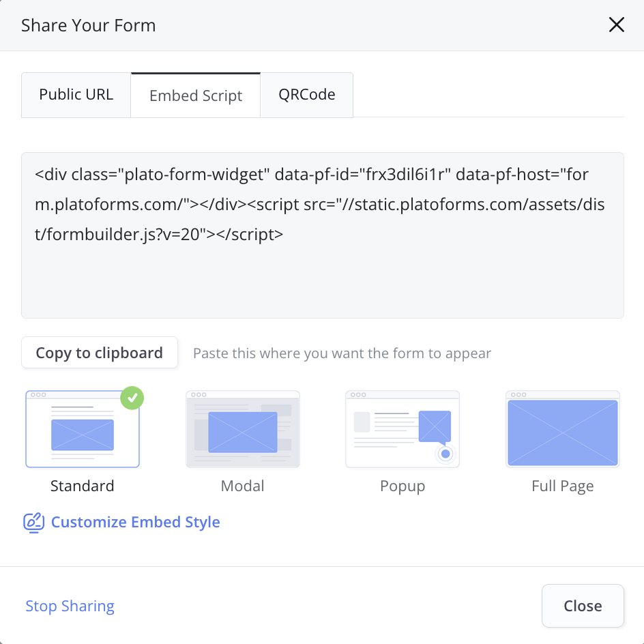Viewport: 644px width, 644px height.
Task: Choose the Full Page embed layout thumbnail
Action: point(562,430)
